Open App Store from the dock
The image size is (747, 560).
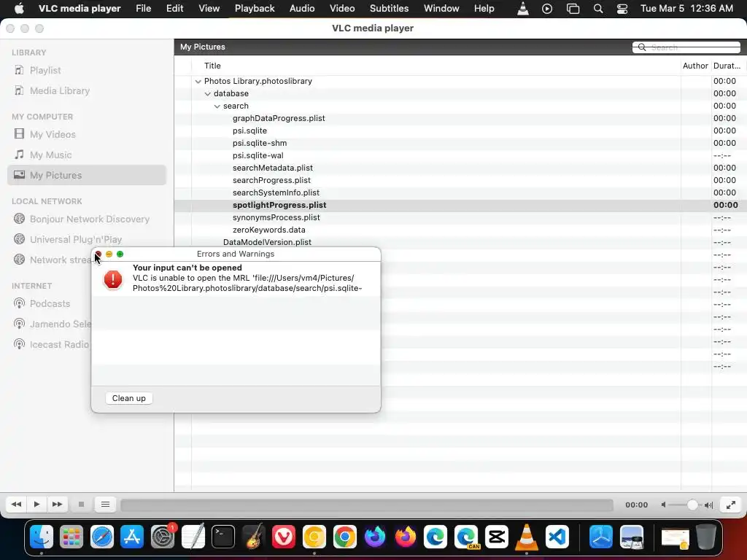point(132,537)
